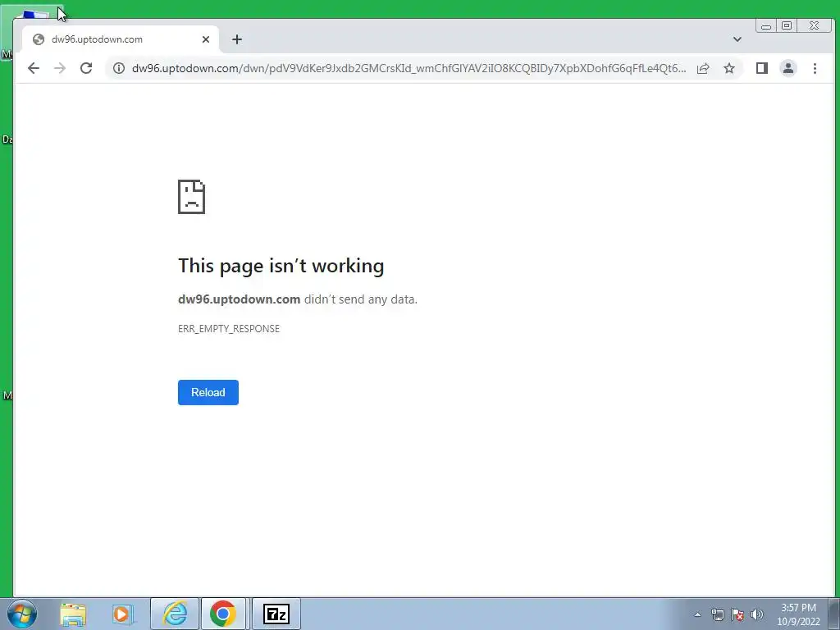
Task: Expand the tab search dropdown
Action: point(737,39)
